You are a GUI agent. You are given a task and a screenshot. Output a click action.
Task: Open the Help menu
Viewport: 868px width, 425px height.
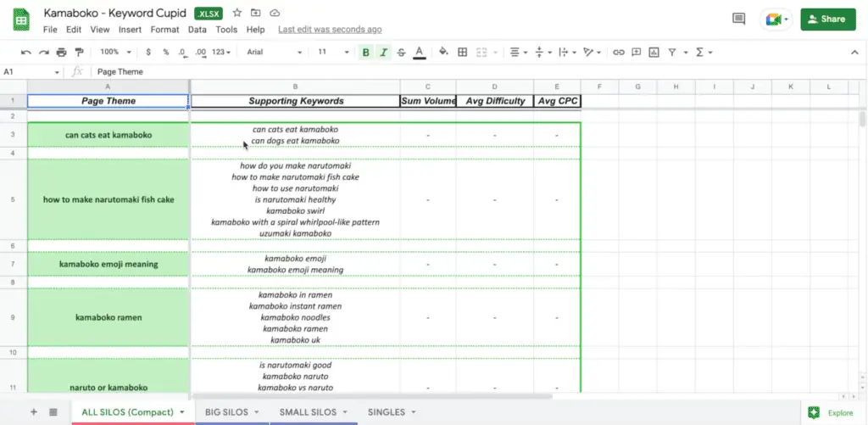pos(255,30)
